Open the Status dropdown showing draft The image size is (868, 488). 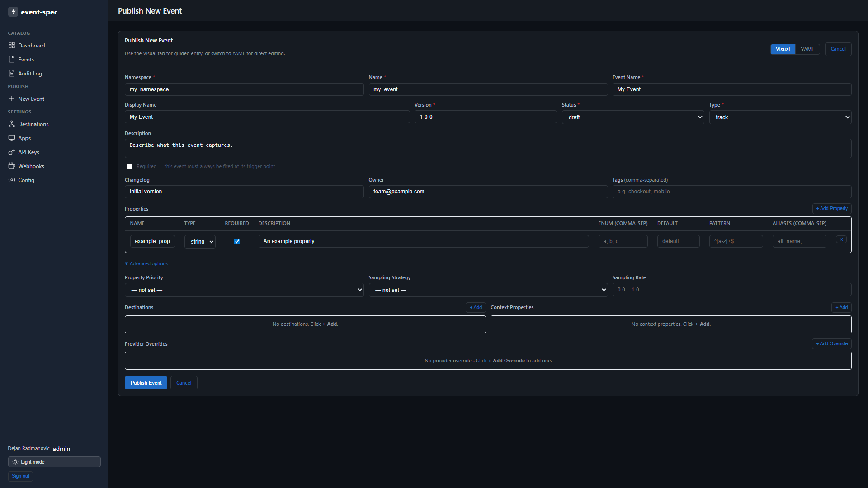point(633,117)
